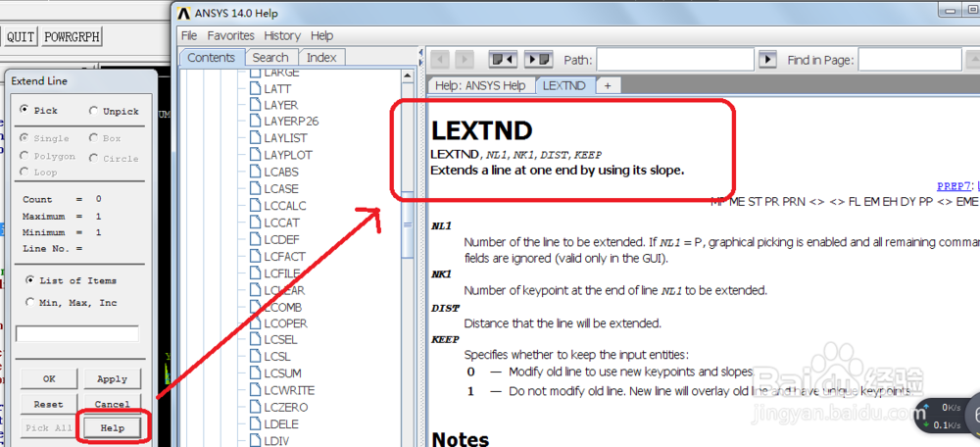
Task: Click Help in Extend Line dialog
Action: 113,428
